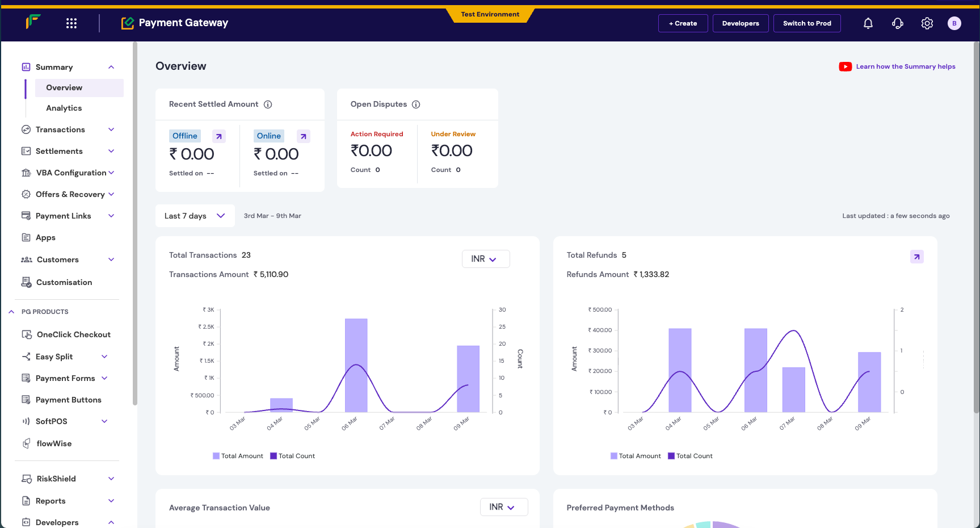Click the user profile avatar
980x528 pixels.
[954, 23]
